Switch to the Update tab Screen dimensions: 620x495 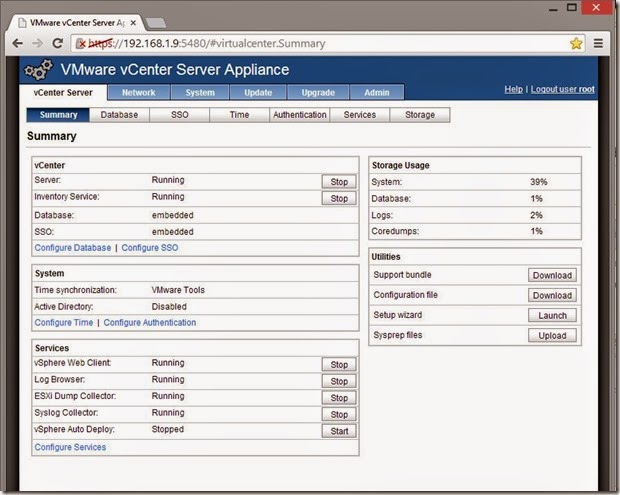click(x=258, y=93)
